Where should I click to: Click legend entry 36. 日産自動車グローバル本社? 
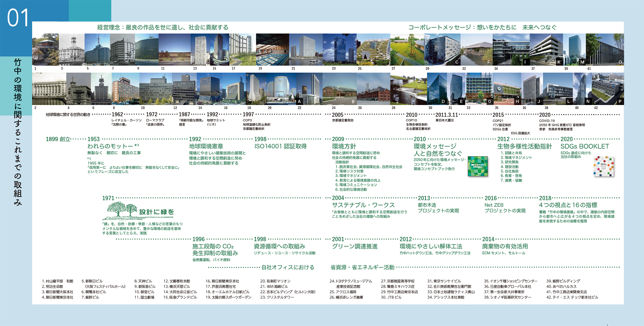coord(507,287)
